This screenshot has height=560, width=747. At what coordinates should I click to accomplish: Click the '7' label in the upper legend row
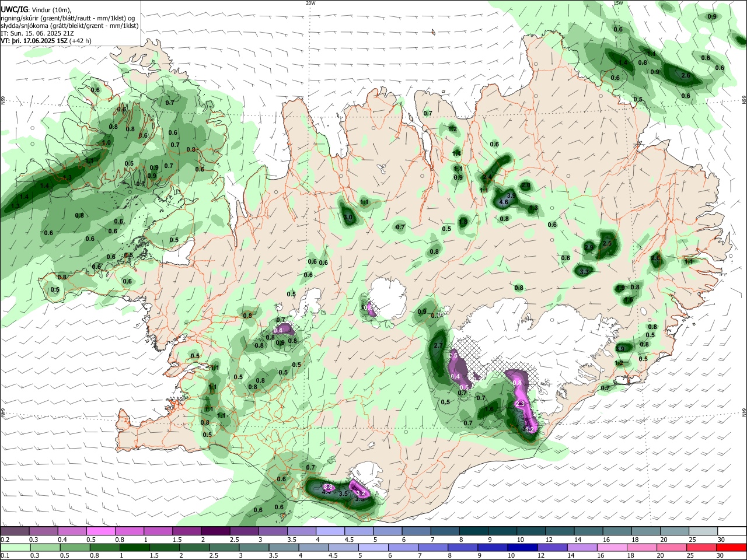432,540
